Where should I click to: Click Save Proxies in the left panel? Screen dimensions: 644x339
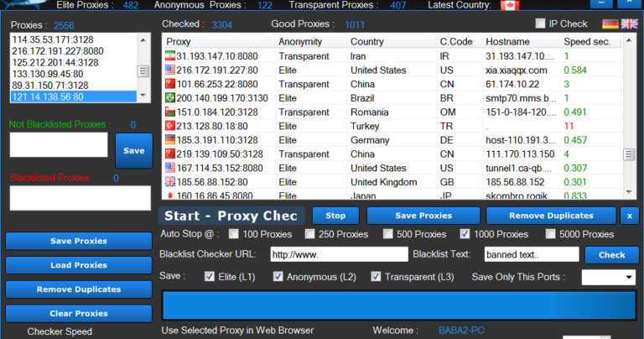tap(79, 241)
